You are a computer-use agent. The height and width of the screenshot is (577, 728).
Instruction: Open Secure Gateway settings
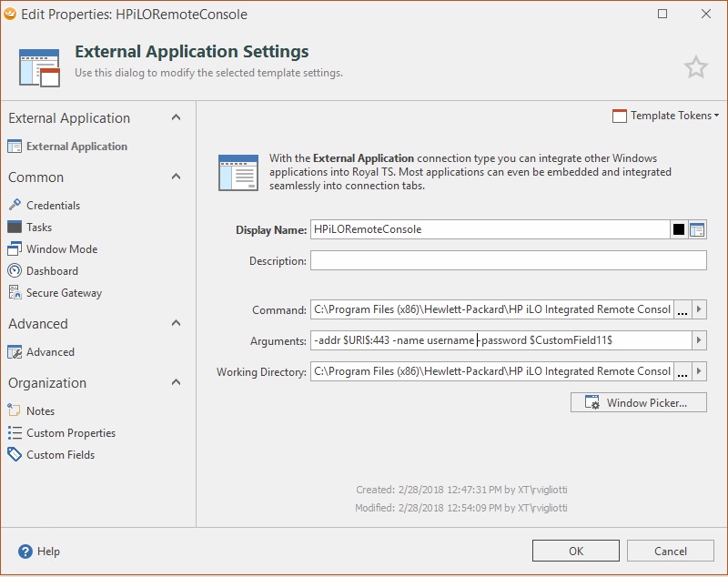pyautogui.click(x=64, y=293)
